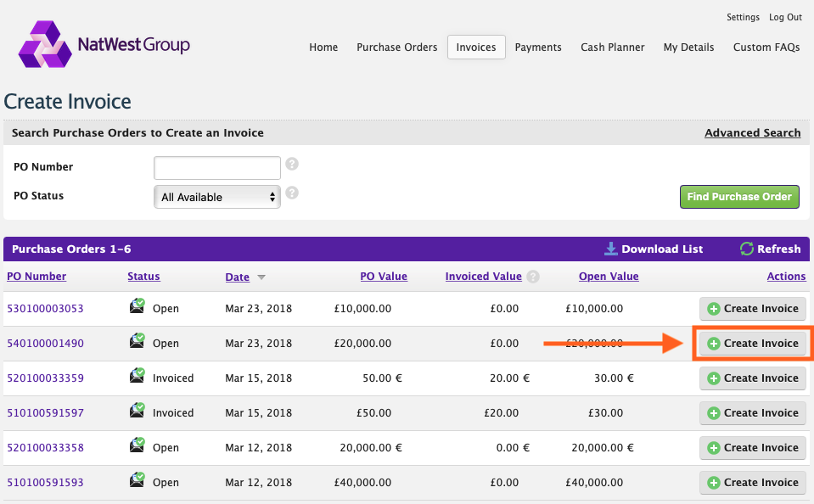Open the PO Status dropdown
The height and width of the screenshot is (504, 814).
click(x=217, y=197)
